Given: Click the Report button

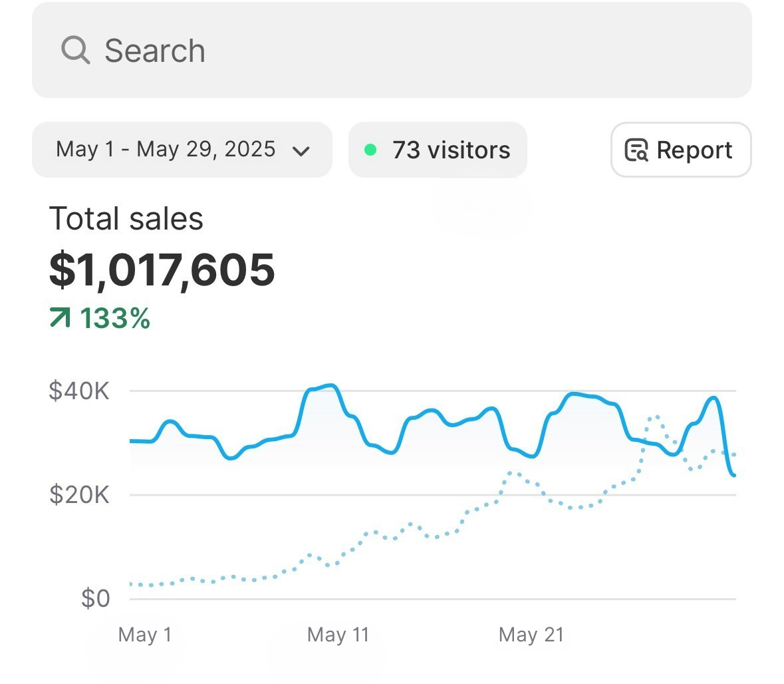Looking at the screenshot, I should point(680,150).
